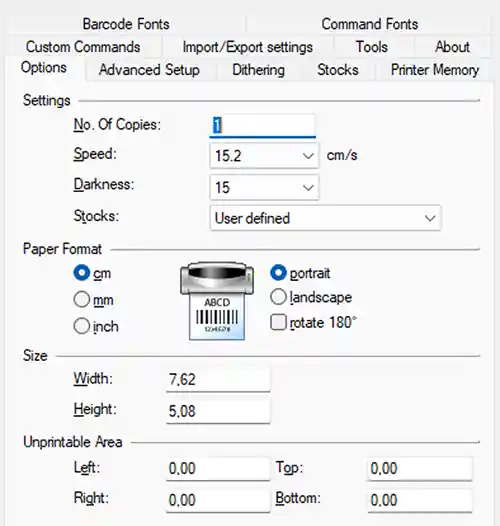Click the Height input field
The height and width of the screenshot is (526, 500).
218,411
